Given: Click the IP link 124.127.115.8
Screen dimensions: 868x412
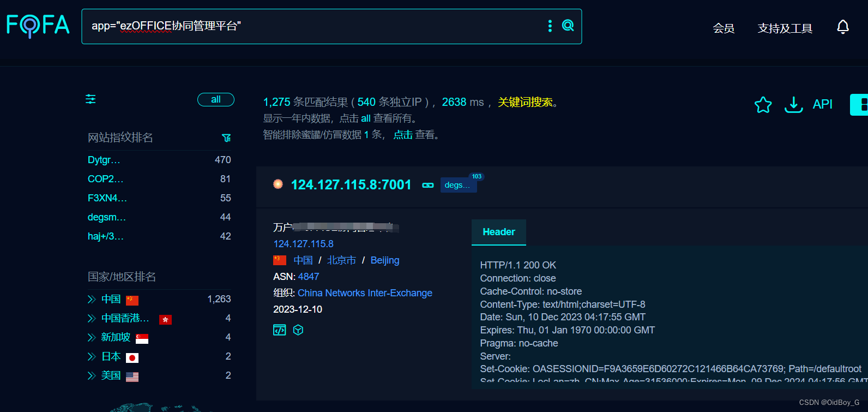Looking at the screenshot, I should click(x=303, y=244).
